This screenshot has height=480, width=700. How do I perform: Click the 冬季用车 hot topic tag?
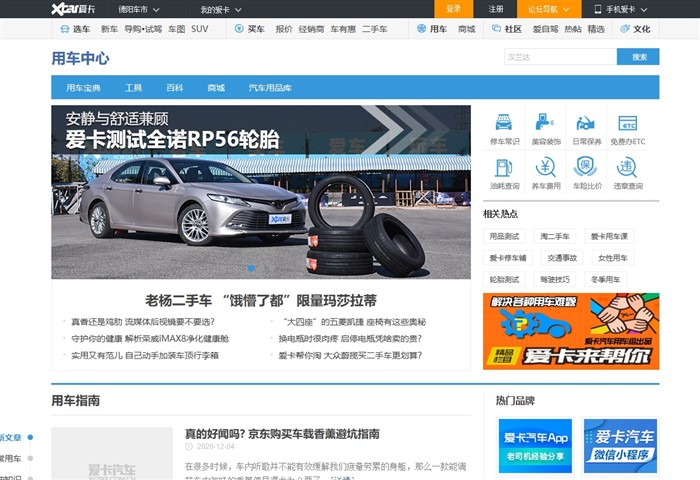coord(606,280)
